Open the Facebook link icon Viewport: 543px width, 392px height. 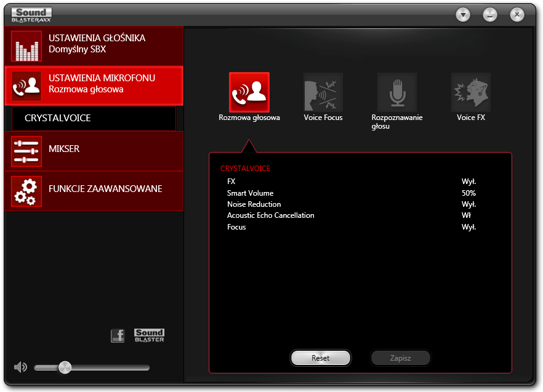point(118,335)
